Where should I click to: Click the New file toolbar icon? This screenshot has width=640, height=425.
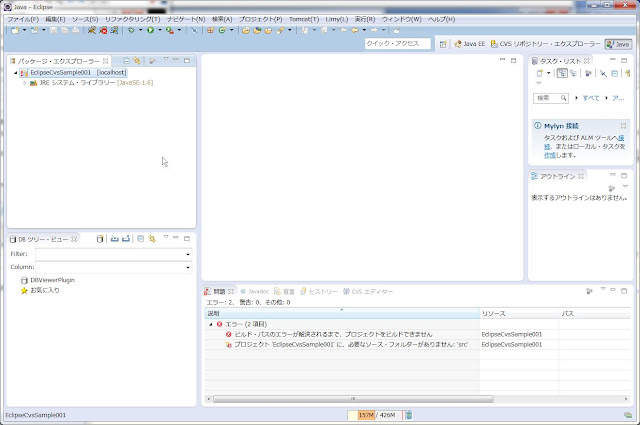tap(15, 30)
